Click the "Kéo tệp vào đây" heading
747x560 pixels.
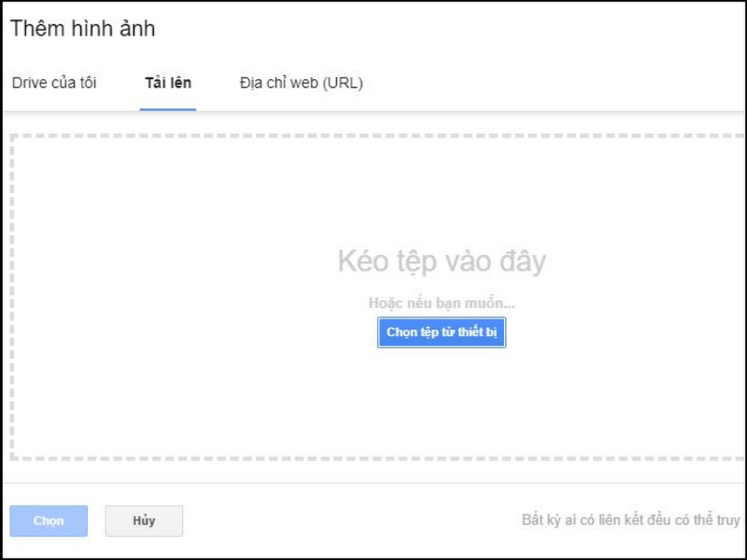pyautogui.click(x=441, y=262)
